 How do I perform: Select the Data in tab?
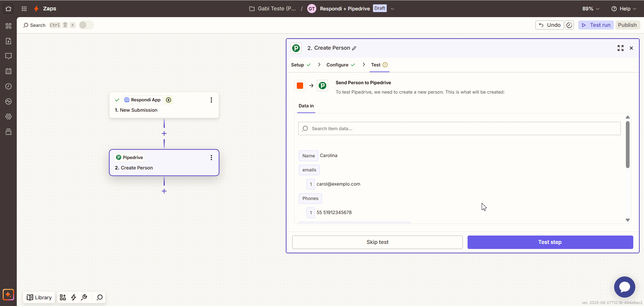click(x=306, y=106)
